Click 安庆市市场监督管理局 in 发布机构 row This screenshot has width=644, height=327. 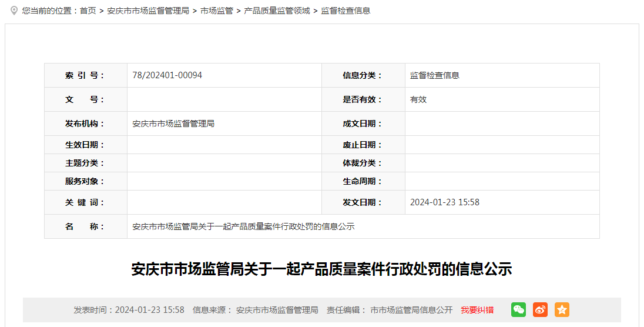173,124
